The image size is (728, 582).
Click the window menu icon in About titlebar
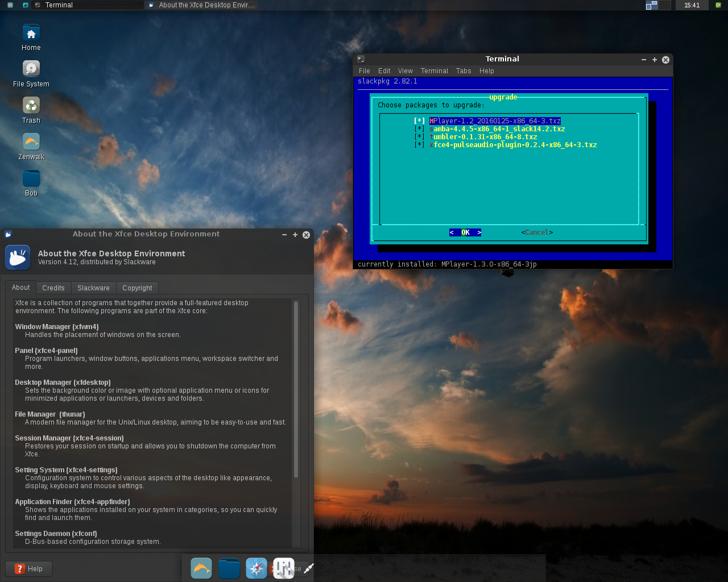[8, 234]
